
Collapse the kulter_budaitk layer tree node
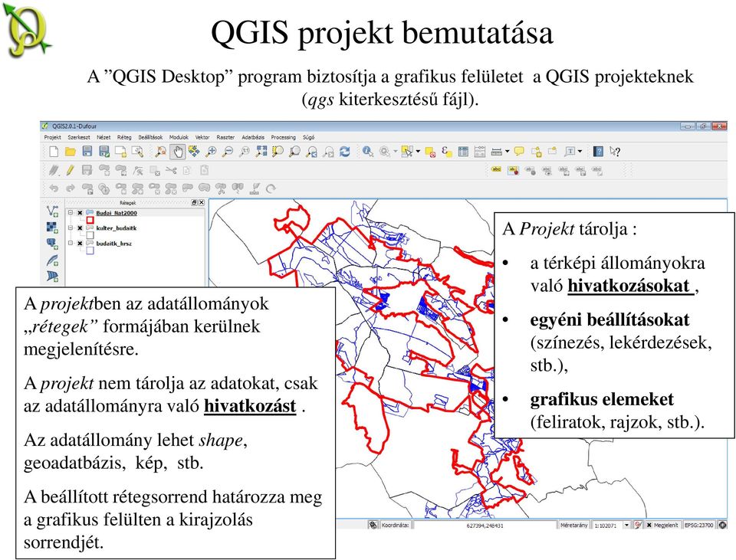click(71, 228)
